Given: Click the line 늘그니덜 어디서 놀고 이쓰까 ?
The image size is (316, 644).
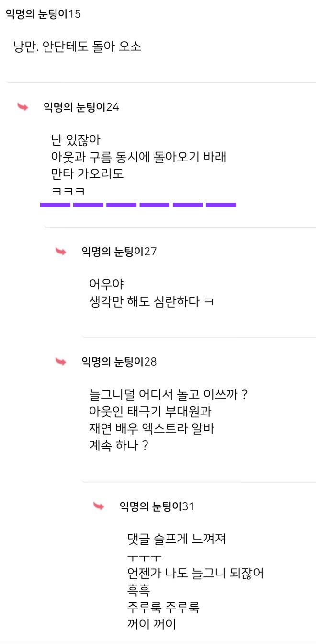Looking at the screenshot, I should [168, 395].
